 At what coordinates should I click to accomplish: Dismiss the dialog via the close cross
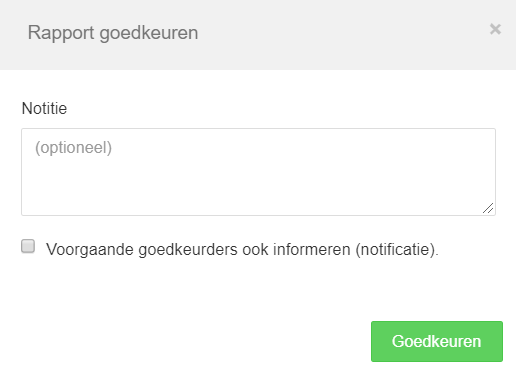pos(495,29)
